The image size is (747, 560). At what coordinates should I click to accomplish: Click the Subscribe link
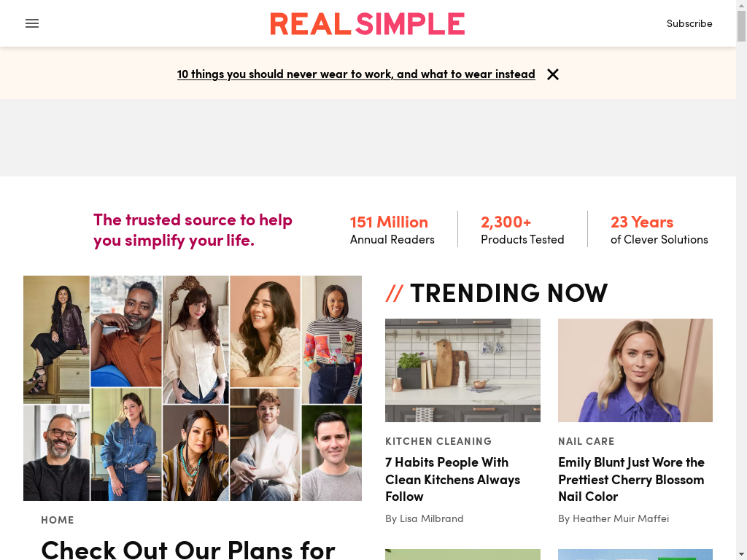coord(689,23)
